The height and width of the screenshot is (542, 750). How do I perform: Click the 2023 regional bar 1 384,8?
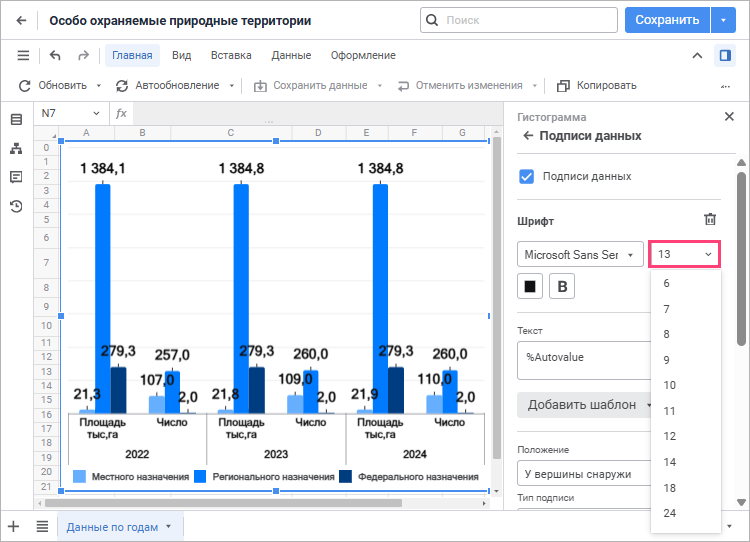click(x=241, y=299)
